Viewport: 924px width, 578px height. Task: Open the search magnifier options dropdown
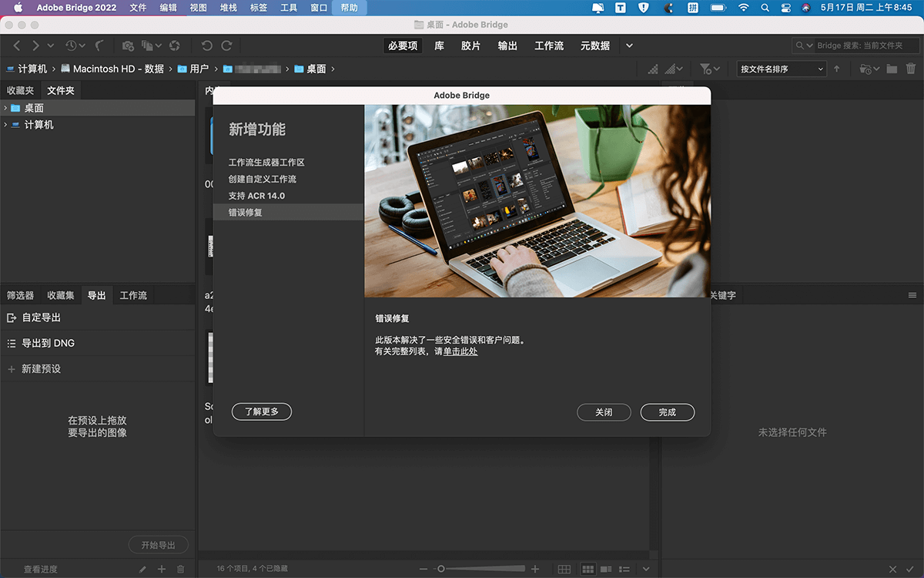click(x=804, y=45)
